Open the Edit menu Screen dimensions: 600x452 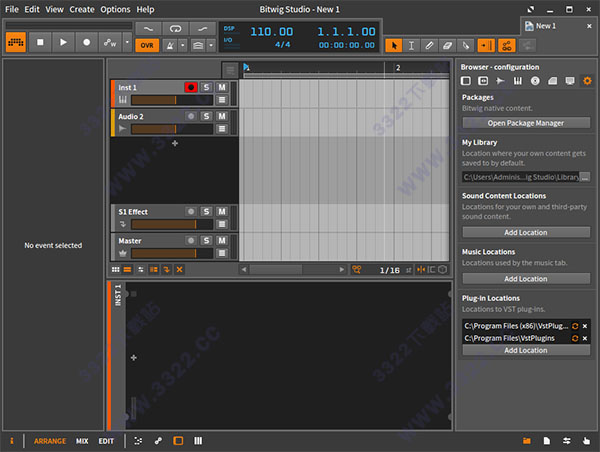[x=32, y=9]
